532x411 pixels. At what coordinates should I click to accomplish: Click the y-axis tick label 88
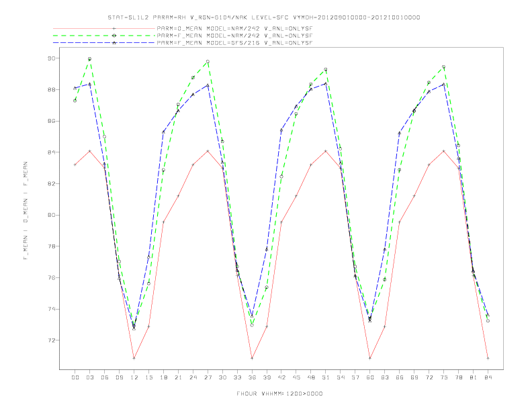[x=51, y=90]
